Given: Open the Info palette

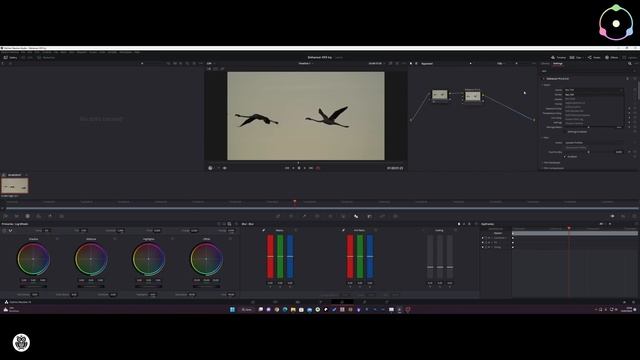Looking at the screenshot, I should 634,216.
